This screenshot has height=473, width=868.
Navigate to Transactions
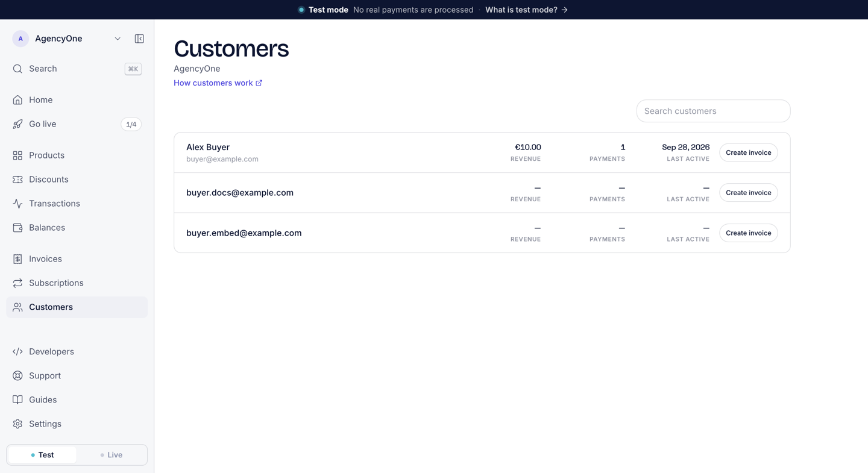(x=77, y=204)
